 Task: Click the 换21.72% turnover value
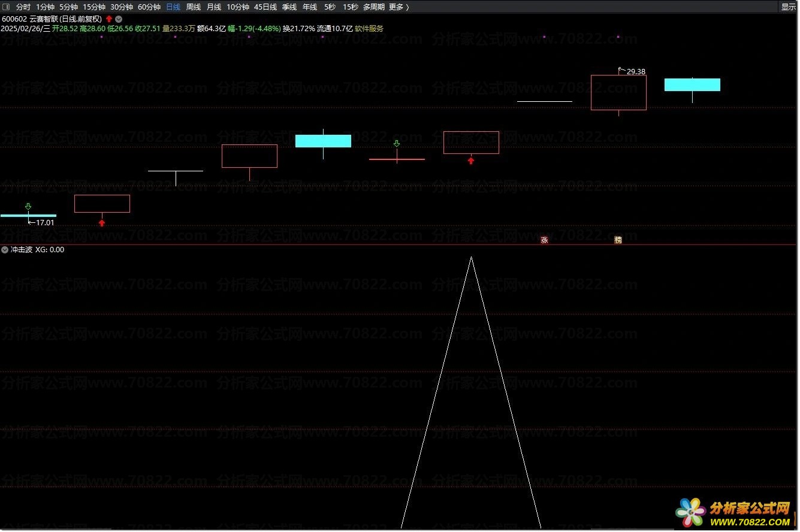[299, 28]
